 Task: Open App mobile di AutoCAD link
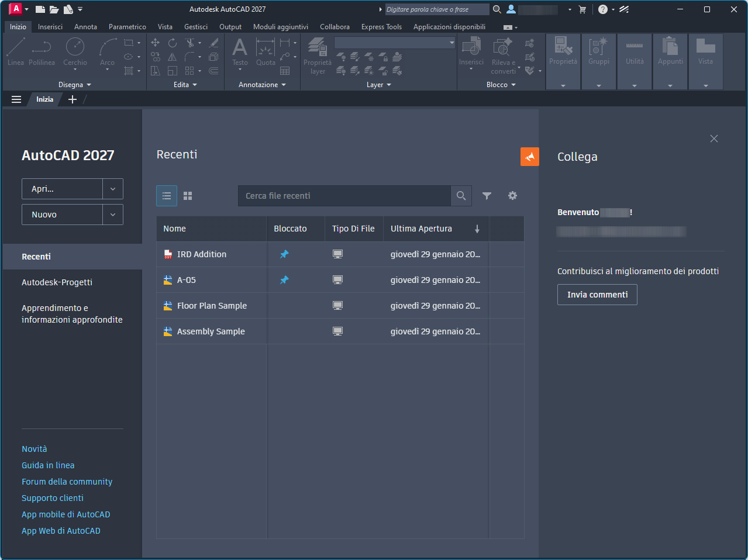(x=66, y=514)
